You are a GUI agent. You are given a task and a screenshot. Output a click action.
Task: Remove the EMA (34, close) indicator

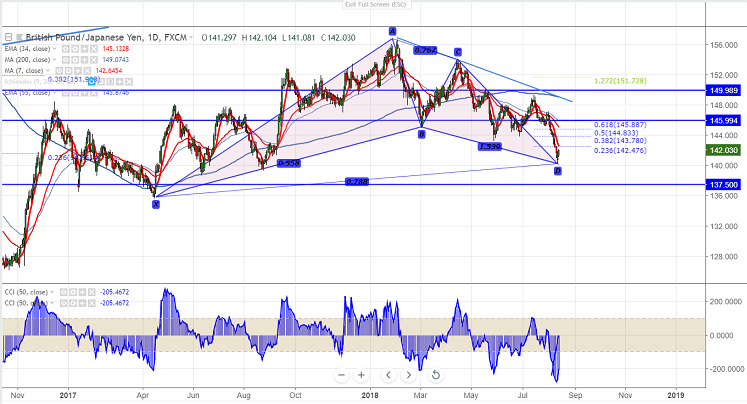[94, 49]
